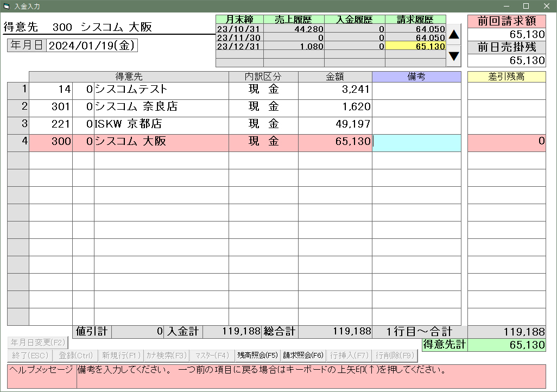Select row 2 customer シスコム 奈良店
557x392 pixels.
tap(161, 108)
